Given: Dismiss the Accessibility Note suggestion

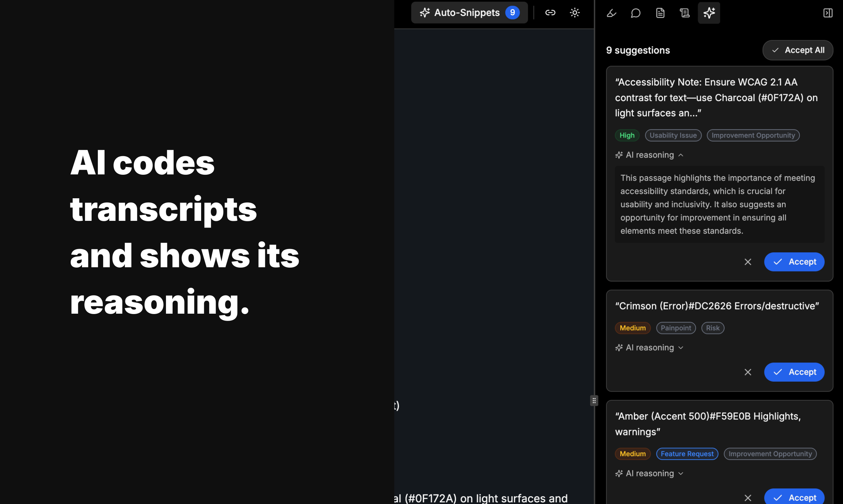Looking at the screenshot, I should click(x=747, y=262).
